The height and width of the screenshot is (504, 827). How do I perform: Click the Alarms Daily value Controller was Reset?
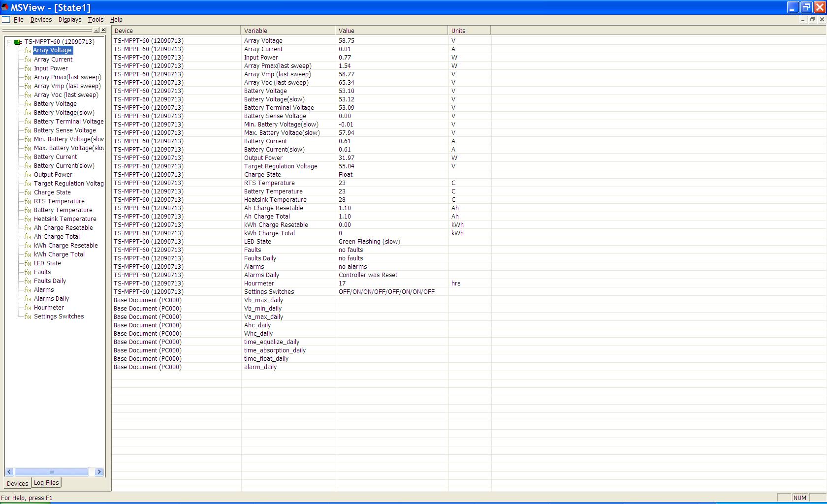click(368, 275)
